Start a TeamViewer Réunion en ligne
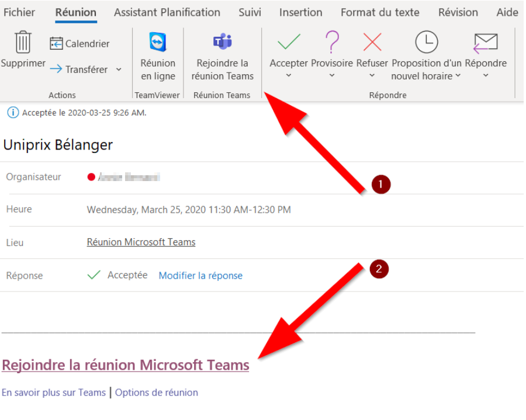This screenshot has width=526, height=420. click(x=158, y=56)
